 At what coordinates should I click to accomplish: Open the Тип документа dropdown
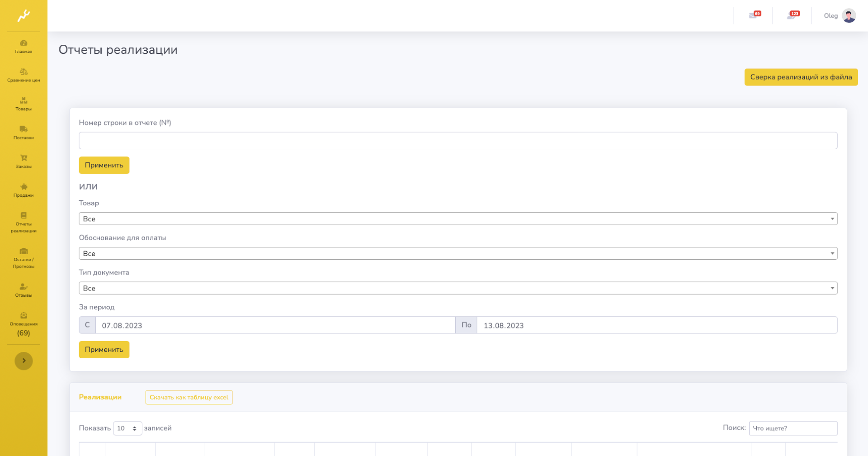point(458,288)
